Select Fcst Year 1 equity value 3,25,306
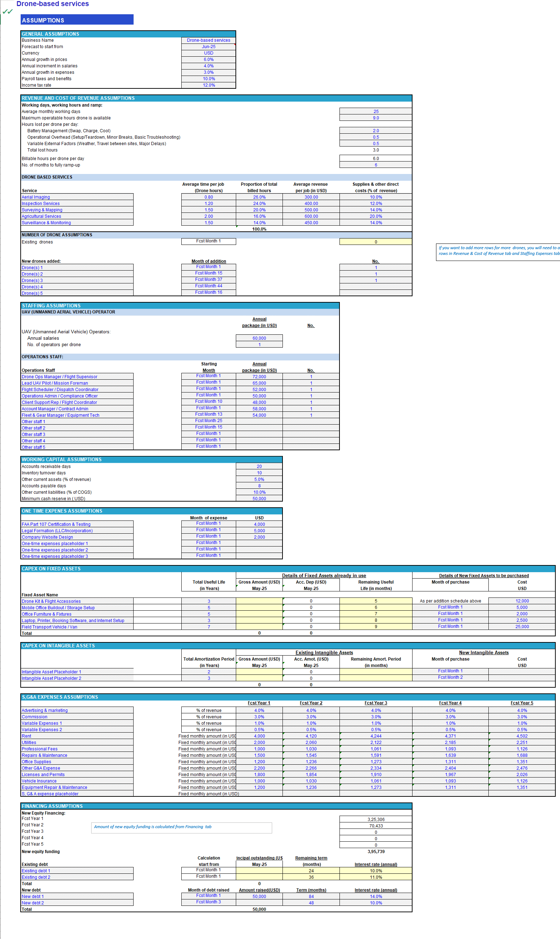Image resolution: width=560 pixels, height=939 pixels. click(x=375, y=820)
